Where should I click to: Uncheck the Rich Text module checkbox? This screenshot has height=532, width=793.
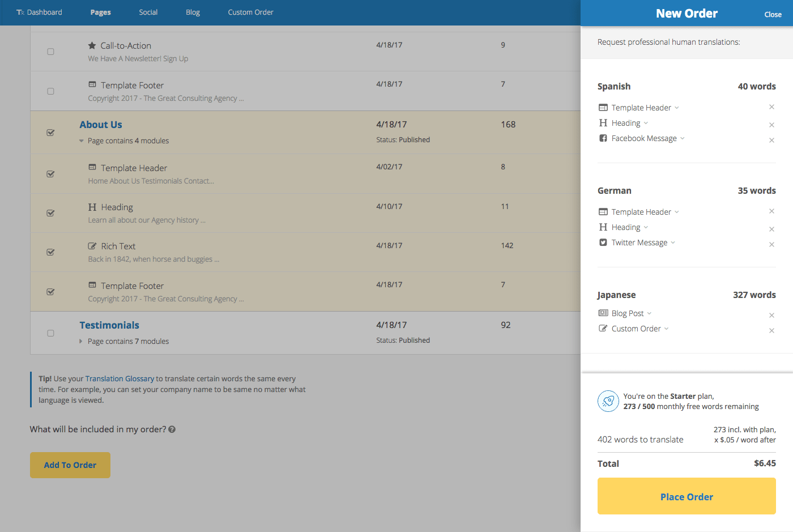(x=50, y=252)
